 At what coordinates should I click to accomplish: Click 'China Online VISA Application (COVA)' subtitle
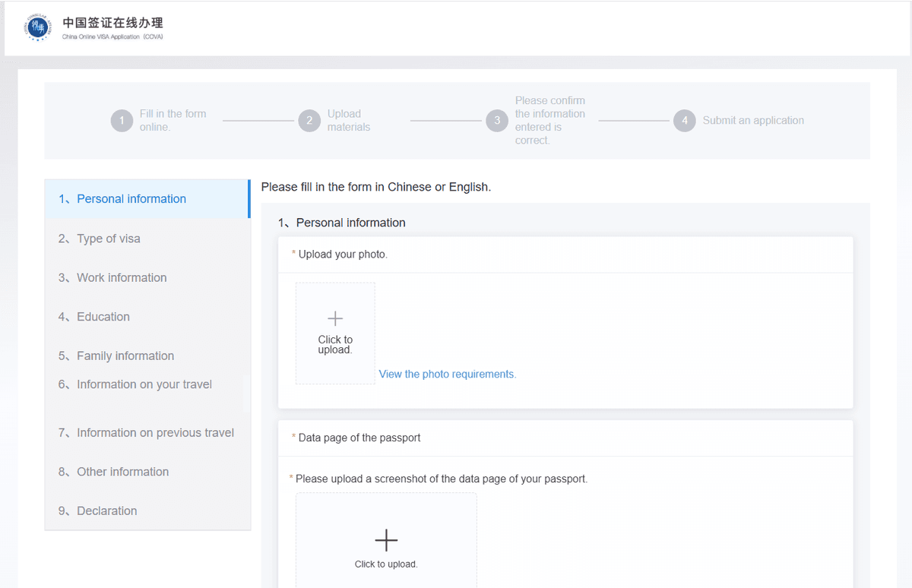click(x=112, y=37)
